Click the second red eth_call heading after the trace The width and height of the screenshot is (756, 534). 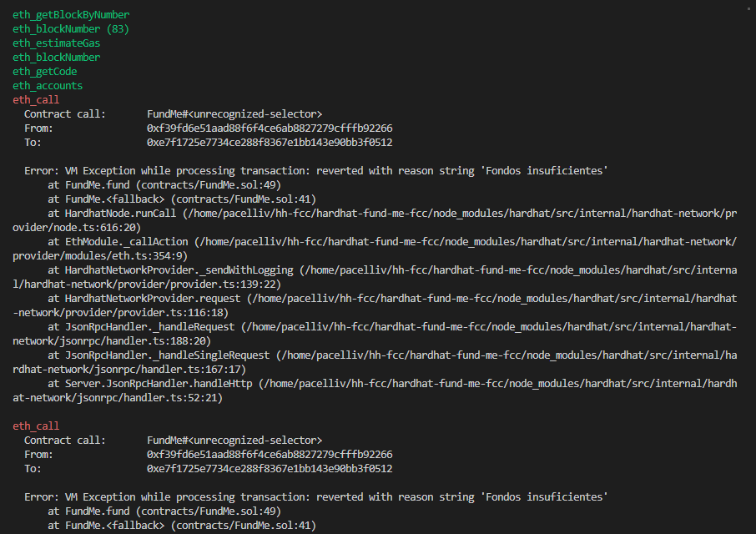pos(36,426)
